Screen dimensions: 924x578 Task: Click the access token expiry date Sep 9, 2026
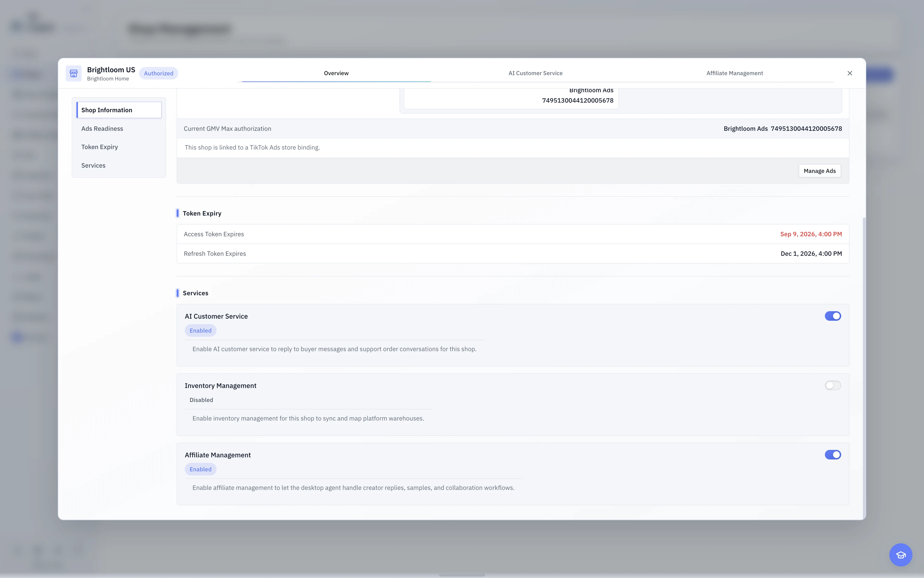811,234
